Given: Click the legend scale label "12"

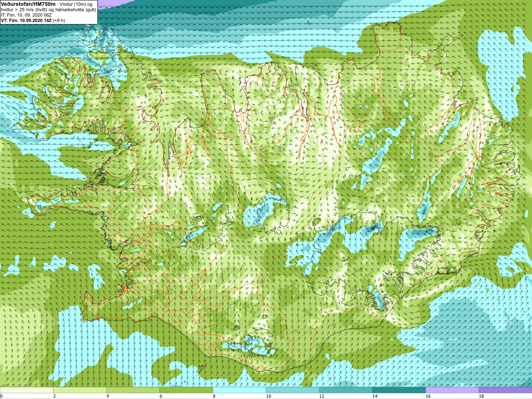Looking at the screenshot, I should tap(322, 396).
